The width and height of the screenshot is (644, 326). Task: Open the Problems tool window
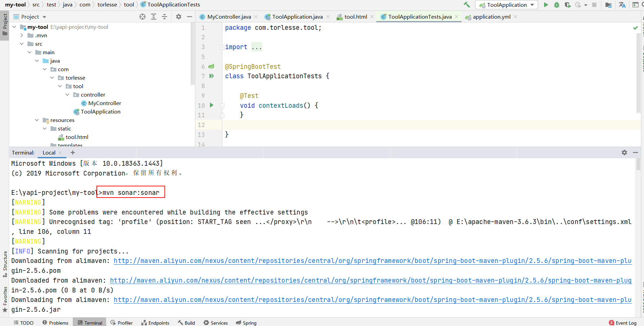(55, 323)
